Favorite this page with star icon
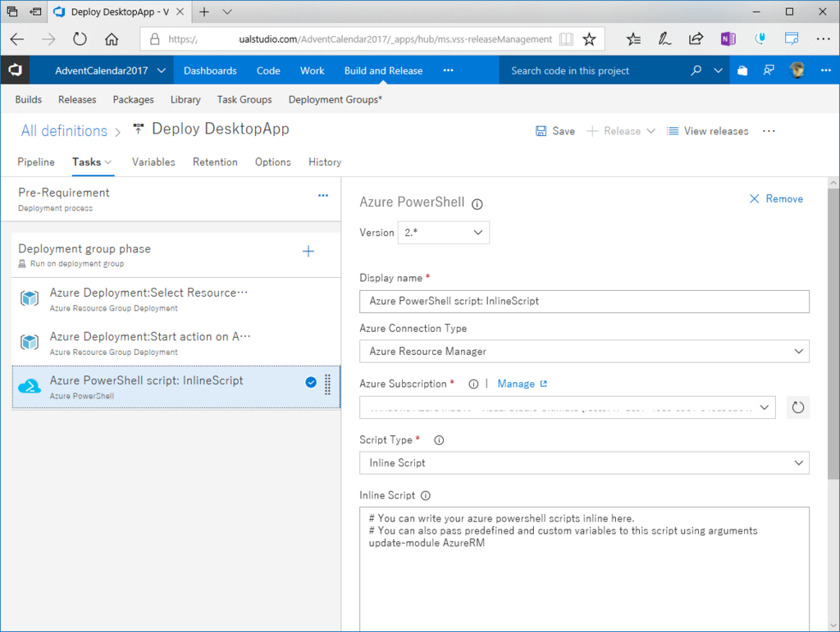840x632 pixels. pyautogui.click(x=589, y=39)
